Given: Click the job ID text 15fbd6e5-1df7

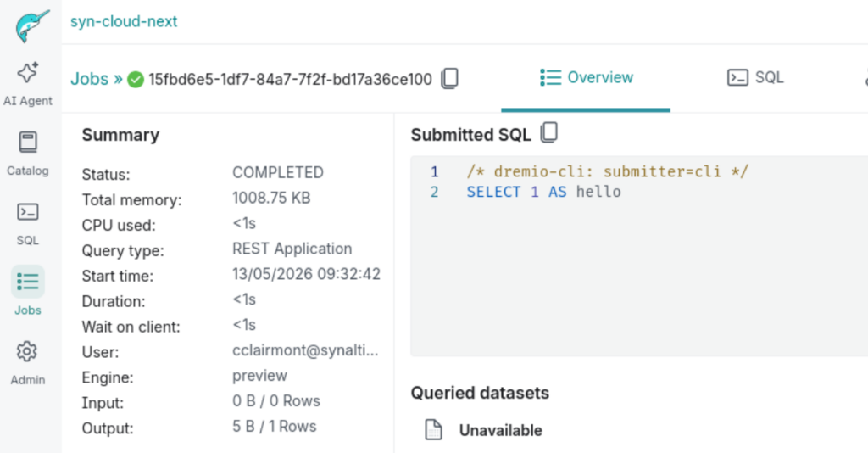Looking at the screenshot, I should (290, 79).
